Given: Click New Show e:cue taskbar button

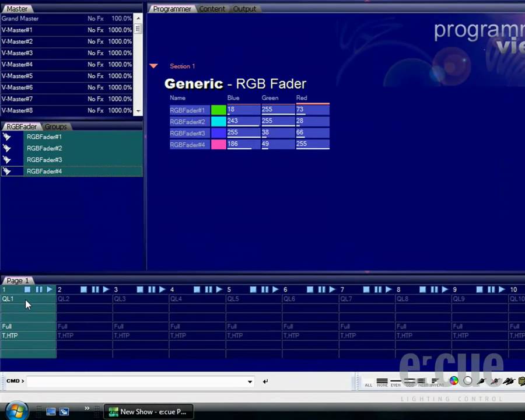Looking at the screenshot, I should pyautogui.click(x=149, y=412).
